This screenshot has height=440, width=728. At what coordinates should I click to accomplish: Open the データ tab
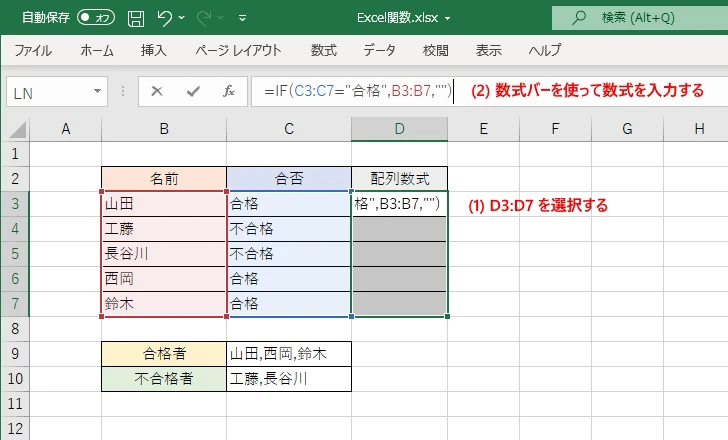point(379,50)
